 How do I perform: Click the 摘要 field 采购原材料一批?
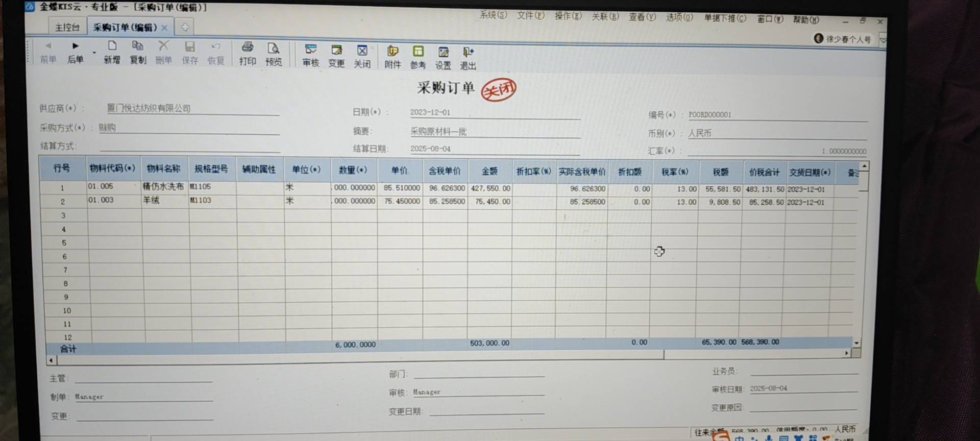pos(495,132)
